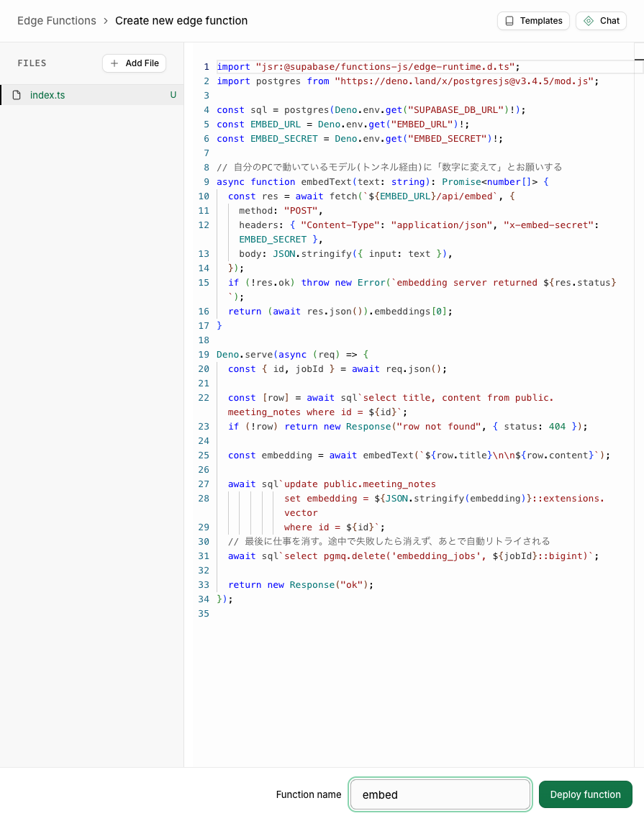Viewport: 644px width, 821px height.
Task: Click line number 19 in the gutter
Action: coord(204,355)
